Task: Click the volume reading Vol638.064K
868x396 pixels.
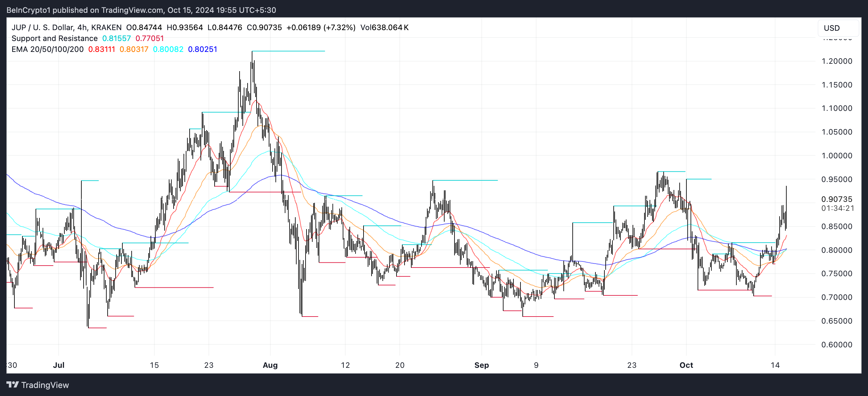Action: click(x=385, y=28)
